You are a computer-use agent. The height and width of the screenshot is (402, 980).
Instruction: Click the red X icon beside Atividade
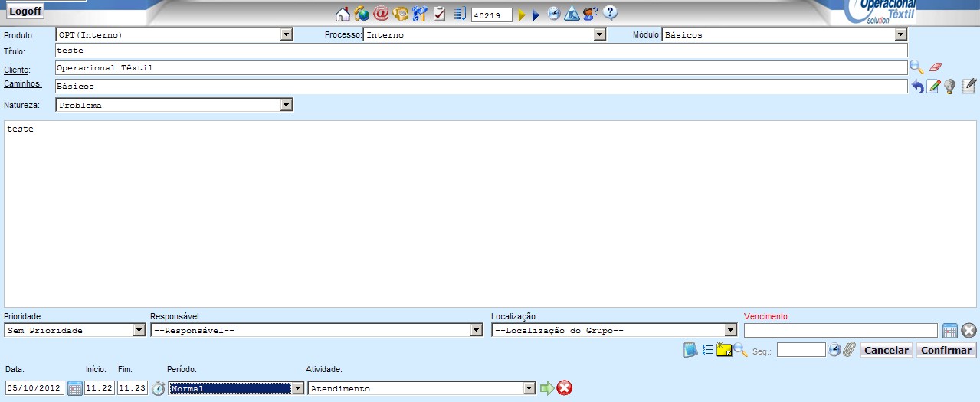(x=565, y=388)
